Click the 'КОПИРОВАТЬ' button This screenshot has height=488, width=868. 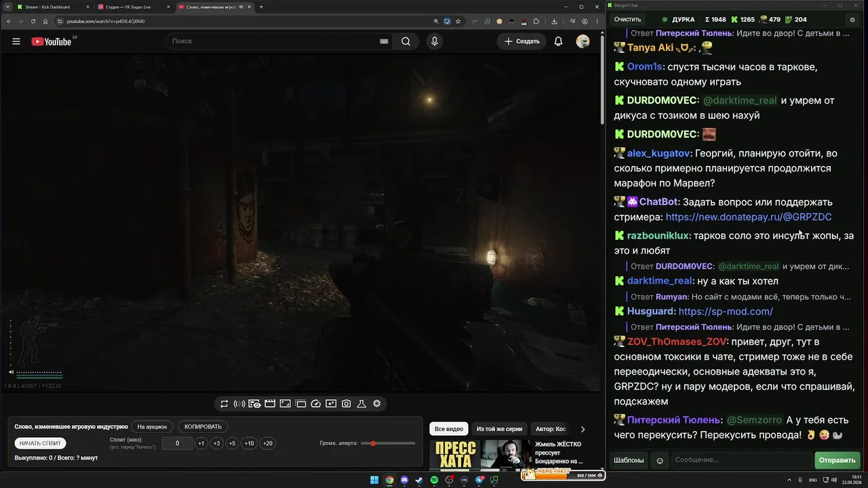tap(203, 427)
